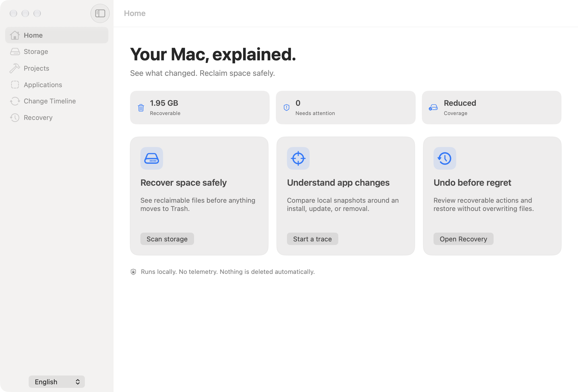This screenshot has width=578, height=392.
Task: Click the Change Timeline arrows icon
Action: coord(15,101)
